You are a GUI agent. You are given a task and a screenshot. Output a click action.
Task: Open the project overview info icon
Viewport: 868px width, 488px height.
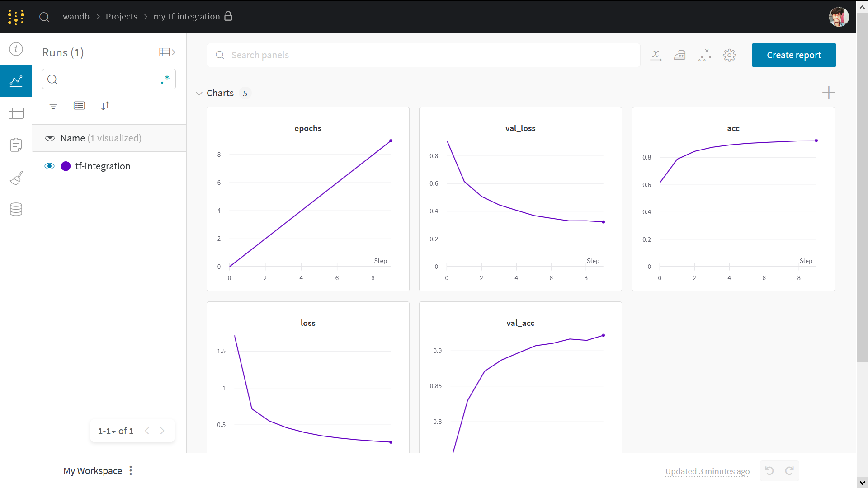click(x=16, y=49)
